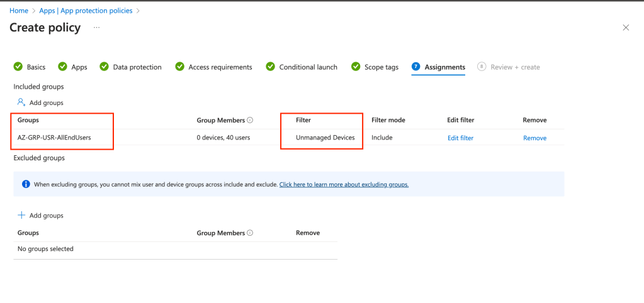The height and width of the screenshot is (303, 644).
Task: Open the learn more about excluding groups link
Action: [x=344, y=185]
